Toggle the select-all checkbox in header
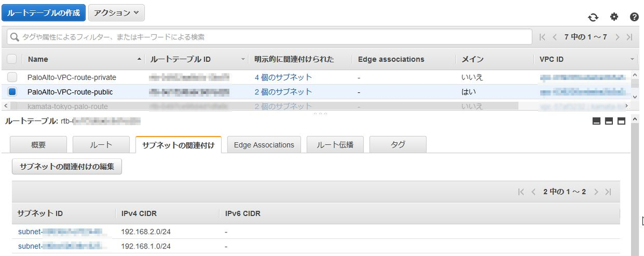 point(12,59)
